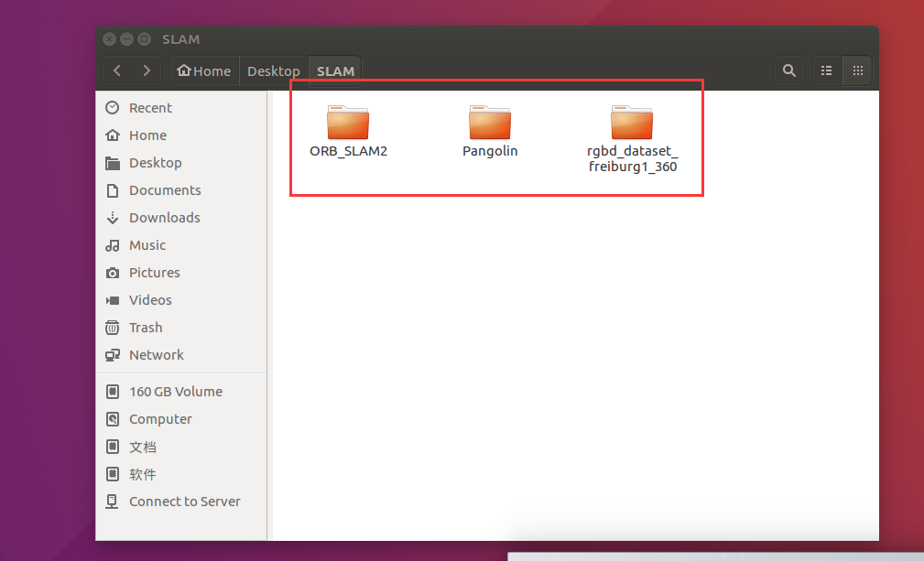Switch to grid view
Screen dimensions: 924x561
pyautogui.click(x=857, y=70)
